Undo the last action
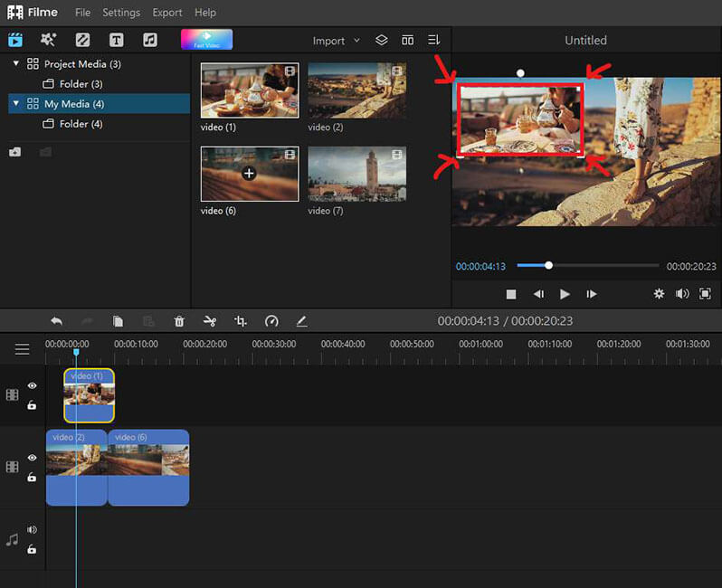 (56, 321)
